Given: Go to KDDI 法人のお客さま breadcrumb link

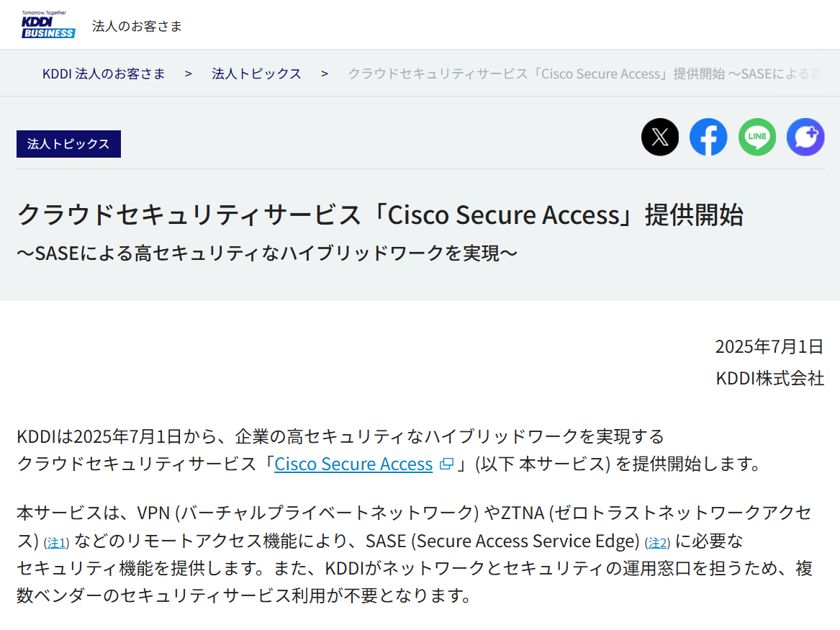Looking at the screenshot, I should (104, 73).
